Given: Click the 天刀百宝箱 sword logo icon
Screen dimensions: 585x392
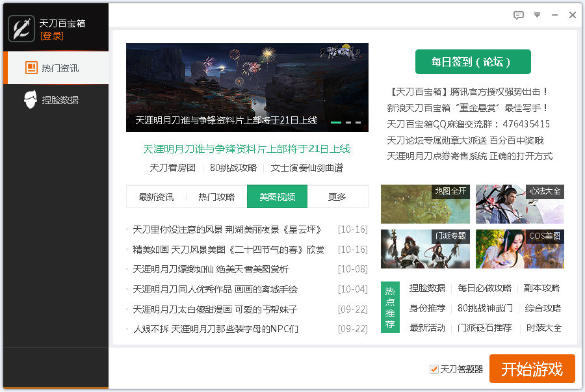Looking at the screenshot, I should (21, 29).
